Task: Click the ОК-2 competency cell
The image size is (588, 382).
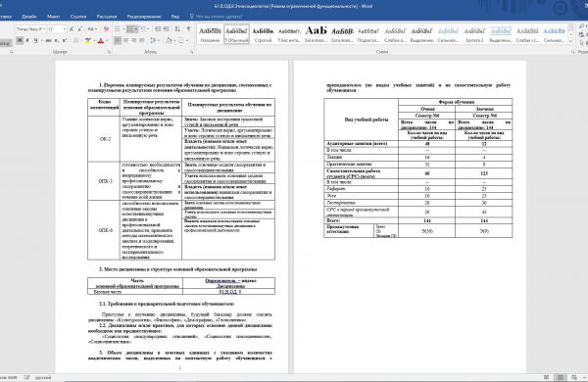Action: tap(104, 139)
